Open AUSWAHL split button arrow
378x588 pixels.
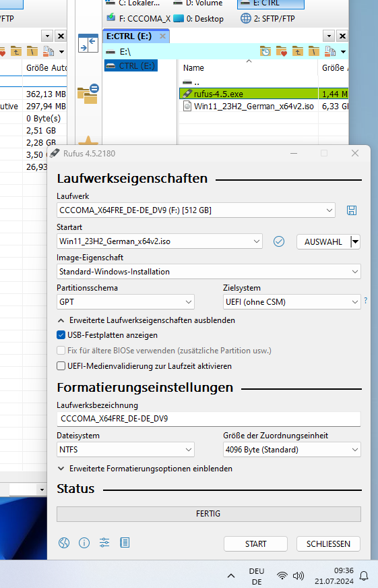(355, 242)
